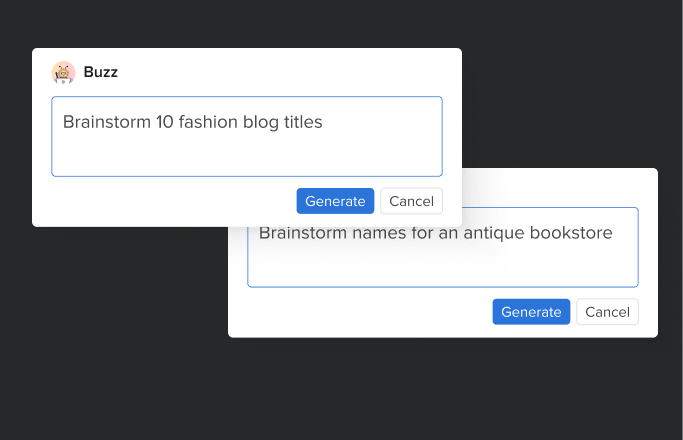Place cursor after 'titles' in the Buzz prompt
683x440 pixels.
pos(323,122)
